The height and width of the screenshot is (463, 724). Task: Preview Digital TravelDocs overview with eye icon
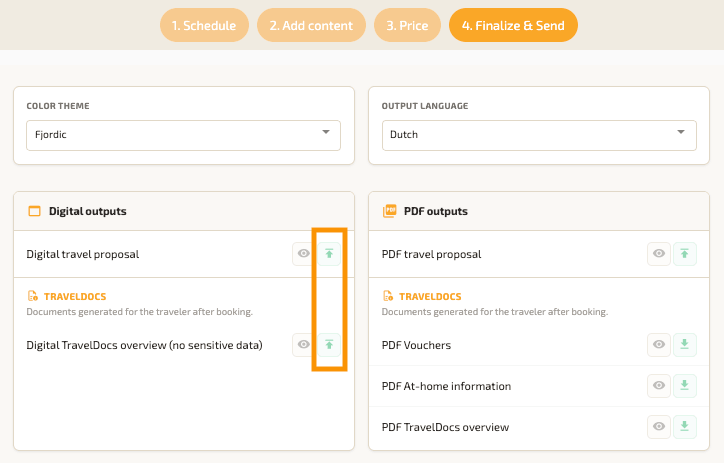pyautogui.click(x=304, y=345)
